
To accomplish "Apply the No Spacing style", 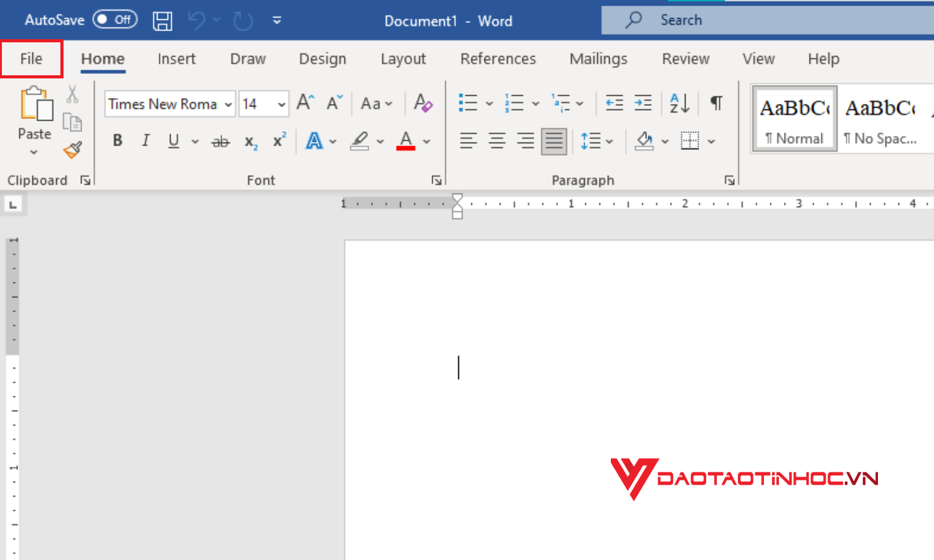I will pyautogui.click(x=880, y=119).
